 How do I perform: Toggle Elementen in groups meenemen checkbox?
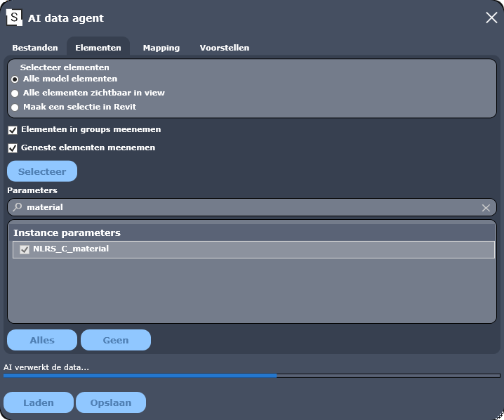pos(13,130)
